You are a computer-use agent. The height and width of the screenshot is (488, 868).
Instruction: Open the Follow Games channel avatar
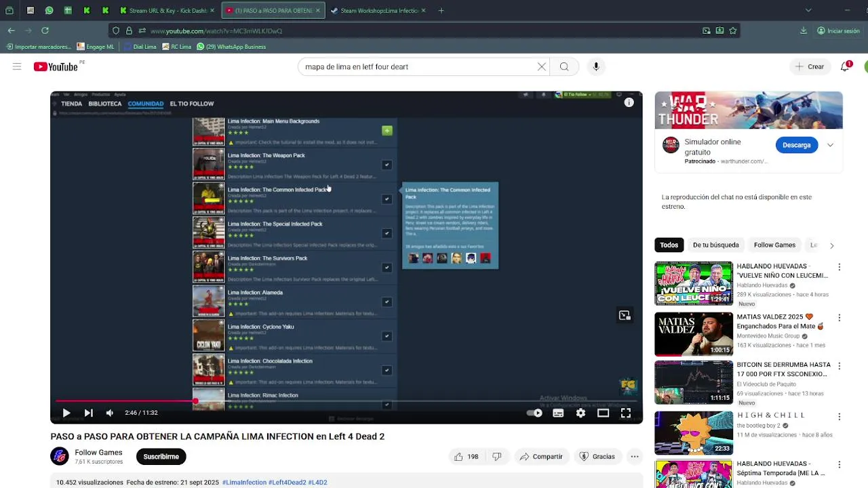(x=60, y=456)
